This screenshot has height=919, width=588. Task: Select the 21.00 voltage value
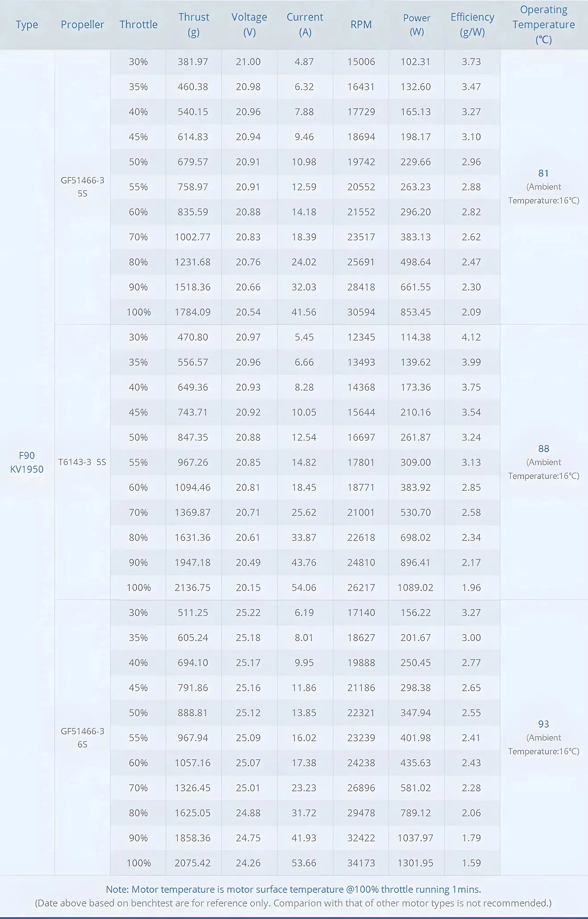[x=249, y=62]
